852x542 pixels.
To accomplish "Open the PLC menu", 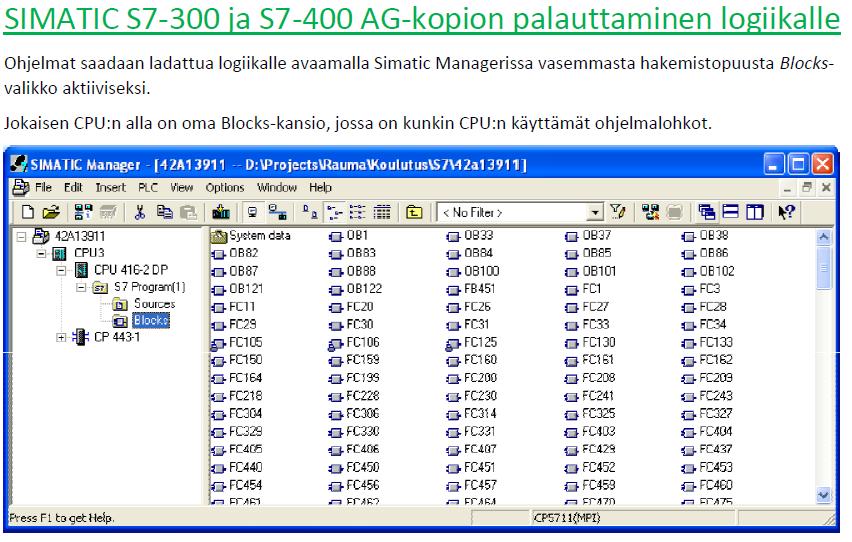I will click(147, 188).
